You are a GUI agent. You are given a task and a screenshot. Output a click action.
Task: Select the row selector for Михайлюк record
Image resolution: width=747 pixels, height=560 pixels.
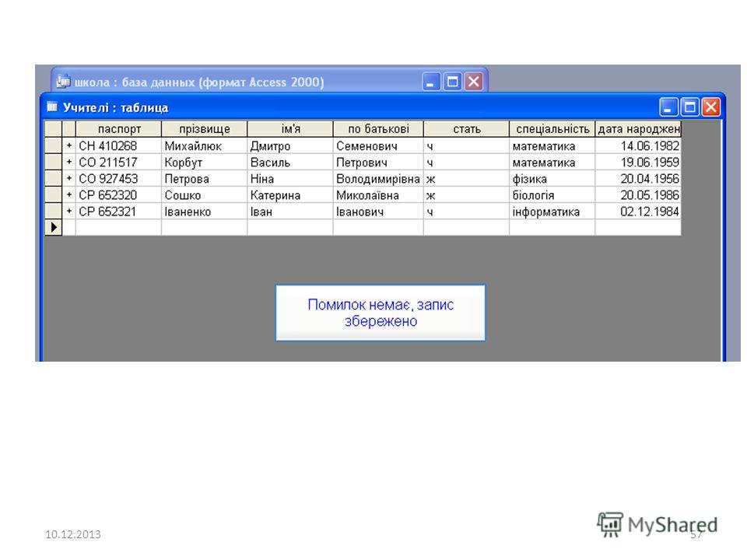54,145
